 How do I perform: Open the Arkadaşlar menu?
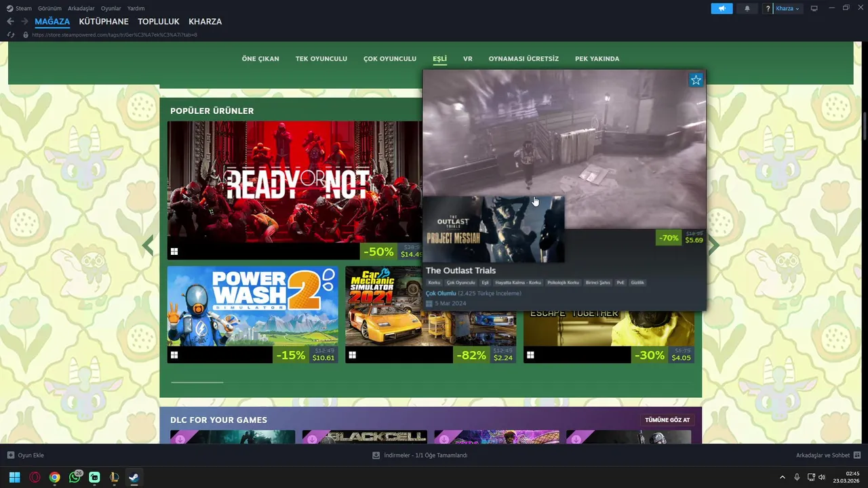pos(81,8)
